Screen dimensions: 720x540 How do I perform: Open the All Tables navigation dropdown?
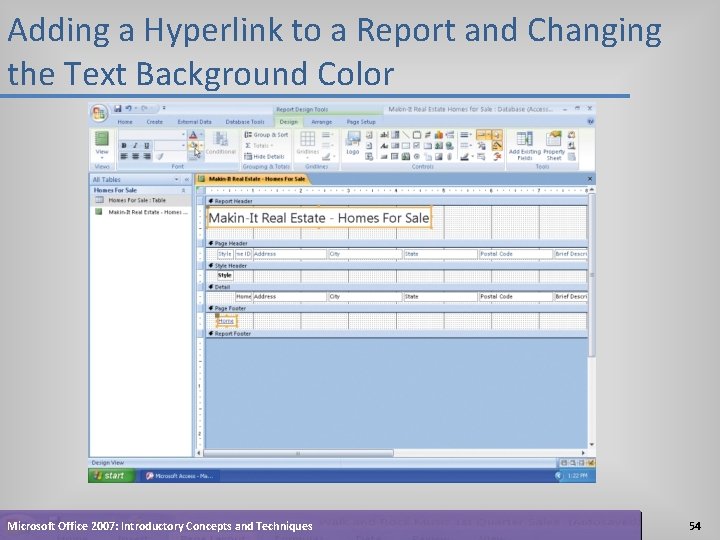point(176,180)
